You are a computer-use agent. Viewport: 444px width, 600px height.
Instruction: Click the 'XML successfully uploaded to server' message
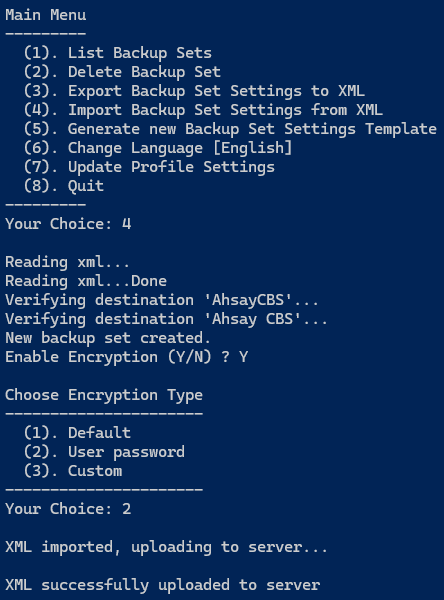click(x=163, y=585)
